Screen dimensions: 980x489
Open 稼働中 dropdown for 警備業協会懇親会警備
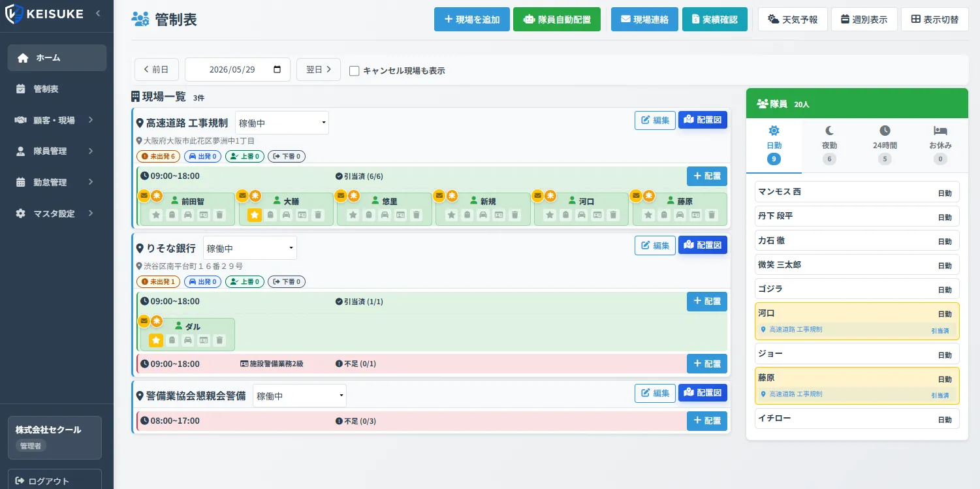300,396
